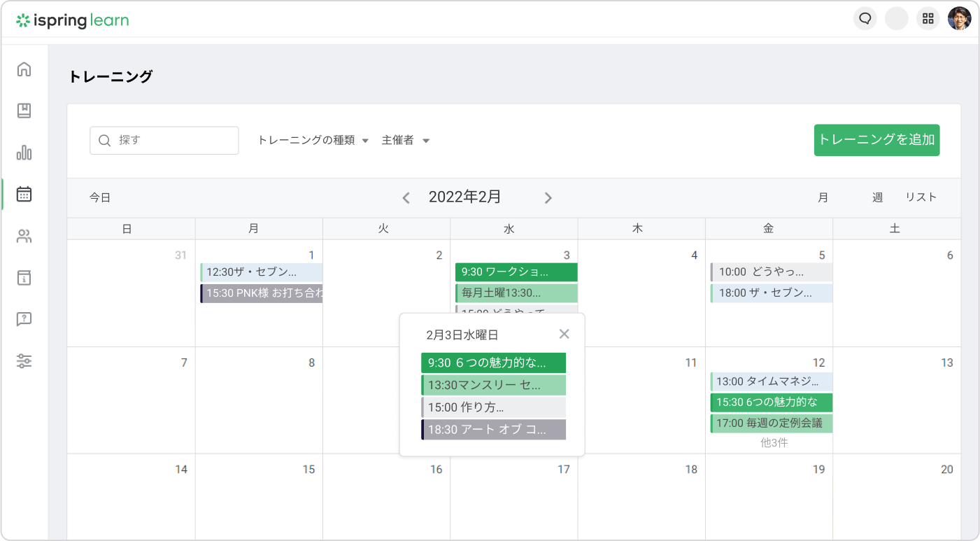The width and height of the screenshot is (980, 541).
Task: Go to the previous month arrow
Action: (406, 198)
